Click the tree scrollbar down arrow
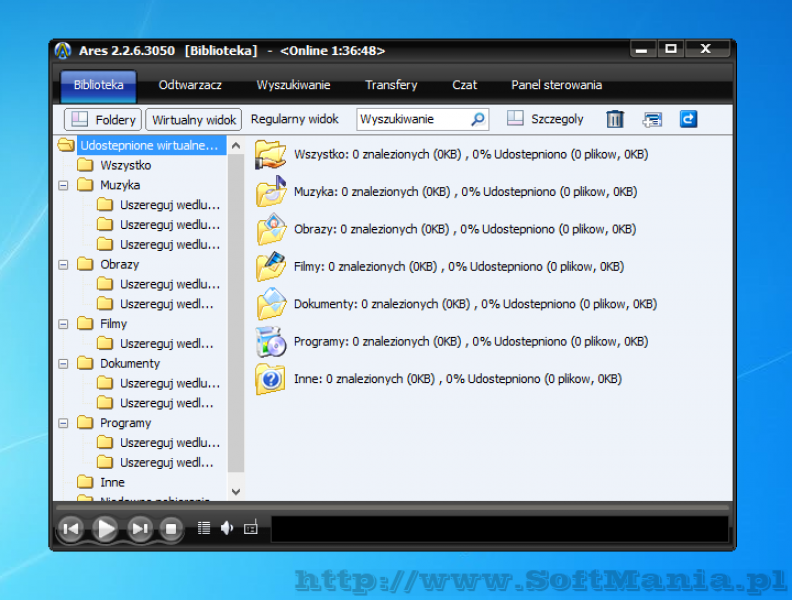The width and height of the screenshot is (792, 600). 236,491
